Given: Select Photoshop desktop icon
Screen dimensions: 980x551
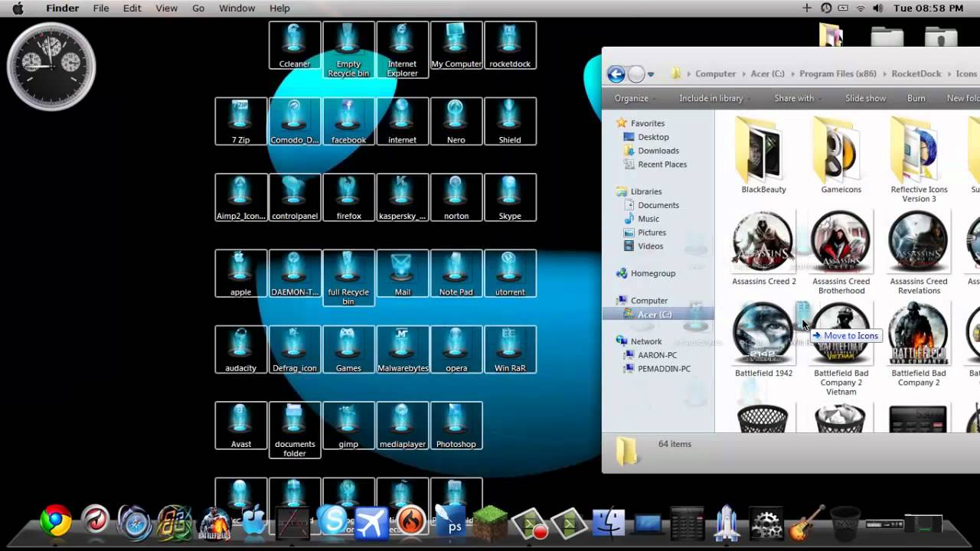Looking at the screenshot, I should (x=456, y=425).
